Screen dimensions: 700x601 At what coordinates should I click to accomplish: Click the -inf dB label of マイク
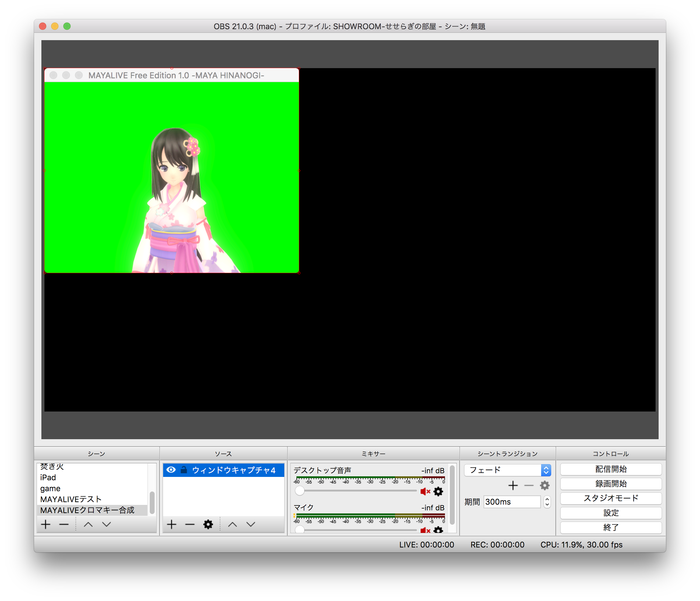(x=433, y=507)
